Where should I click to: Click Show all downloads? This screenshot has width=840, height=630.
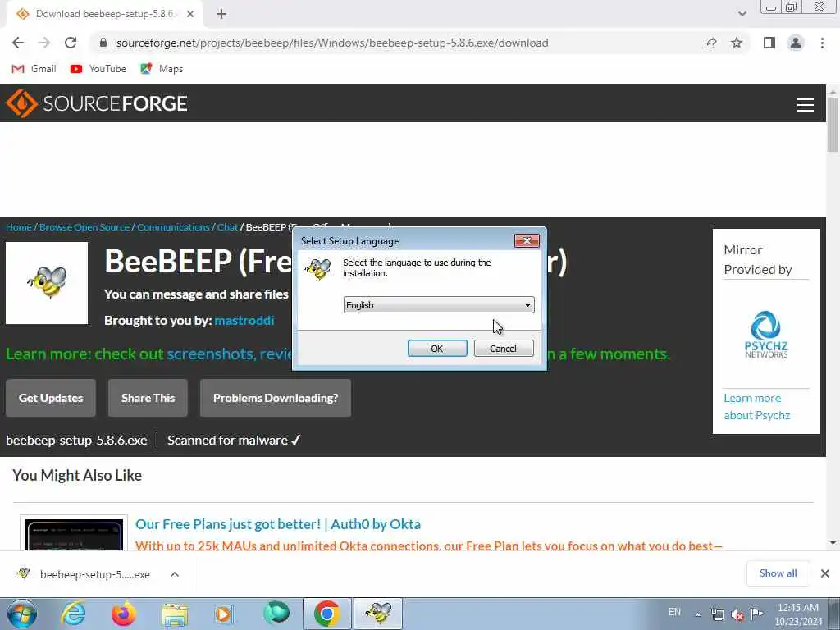[778, 573]
